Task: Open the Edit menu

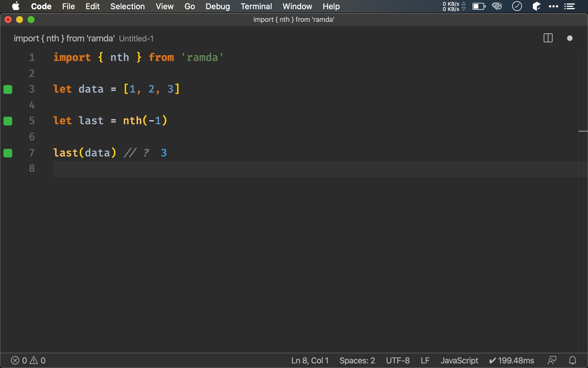Action: pos(92,6)
